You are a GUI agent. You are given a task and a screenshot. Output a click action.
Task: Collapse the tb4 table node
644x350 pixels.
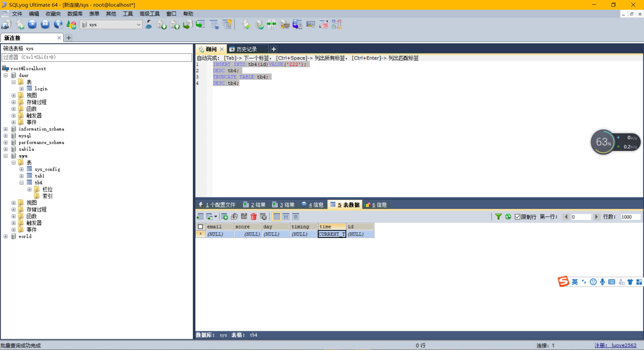pos(21,183)
